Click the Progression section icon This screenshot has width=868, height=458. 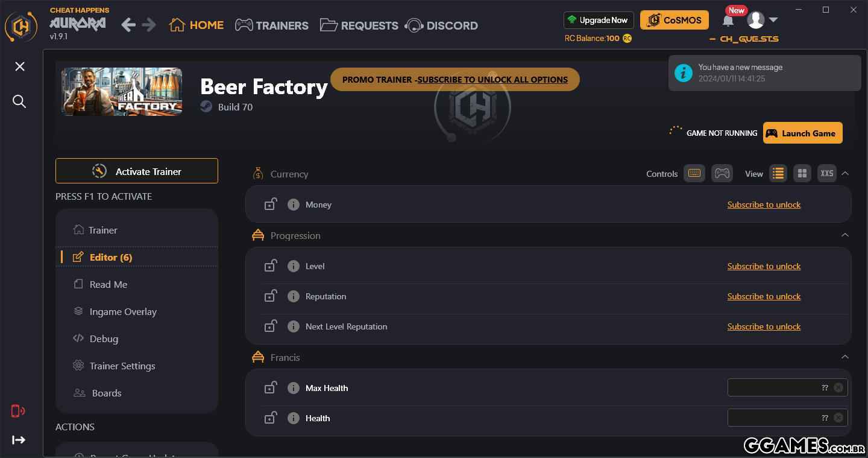click(x=258, y=235)
